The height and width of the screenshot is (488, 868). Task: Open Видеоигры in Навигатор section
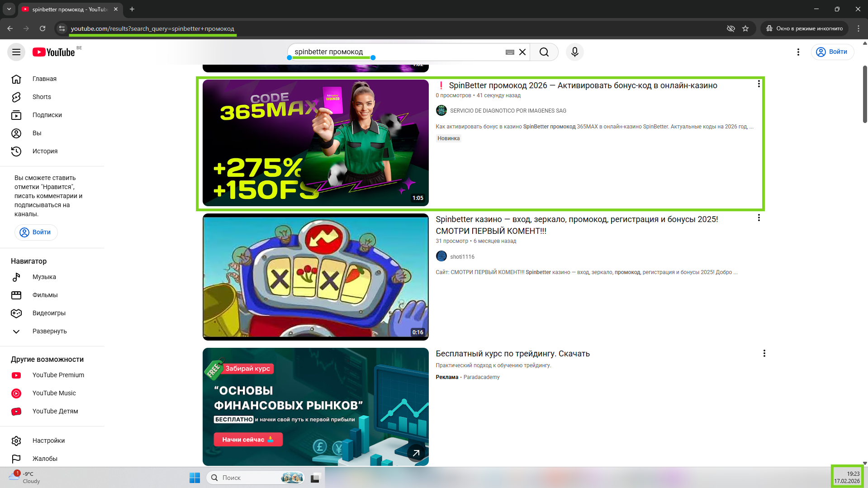[52, 313]
